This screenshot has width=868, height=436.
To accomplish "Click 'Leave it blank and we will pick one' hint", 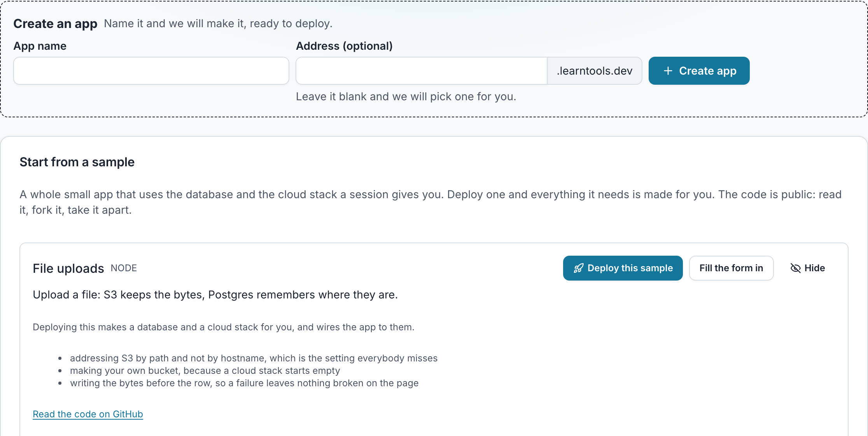I will pos(406,96).
